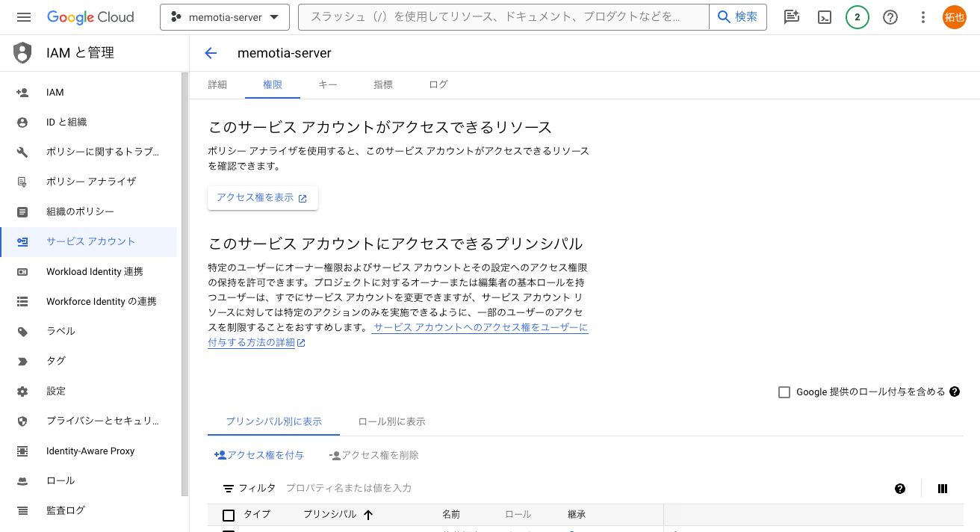Open the column display options icon
Image resolution: width=980 pixels, height=532 pixels.
[943, 489]
